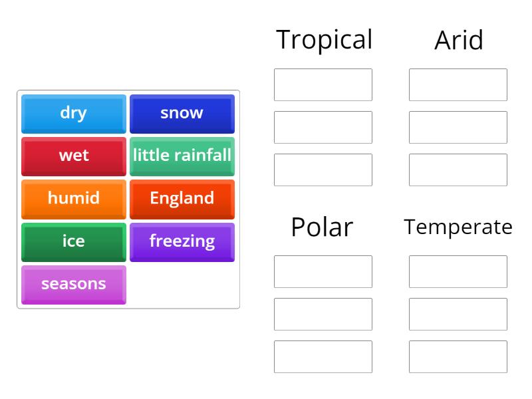Click the Polar category heading

(x=321, y=227)
